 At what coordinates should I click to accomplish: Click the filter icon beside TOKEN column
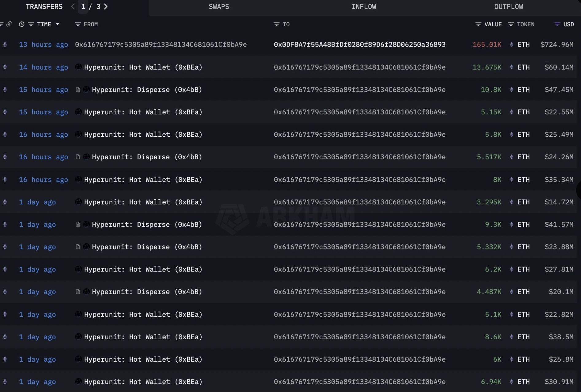coord(511,24)
